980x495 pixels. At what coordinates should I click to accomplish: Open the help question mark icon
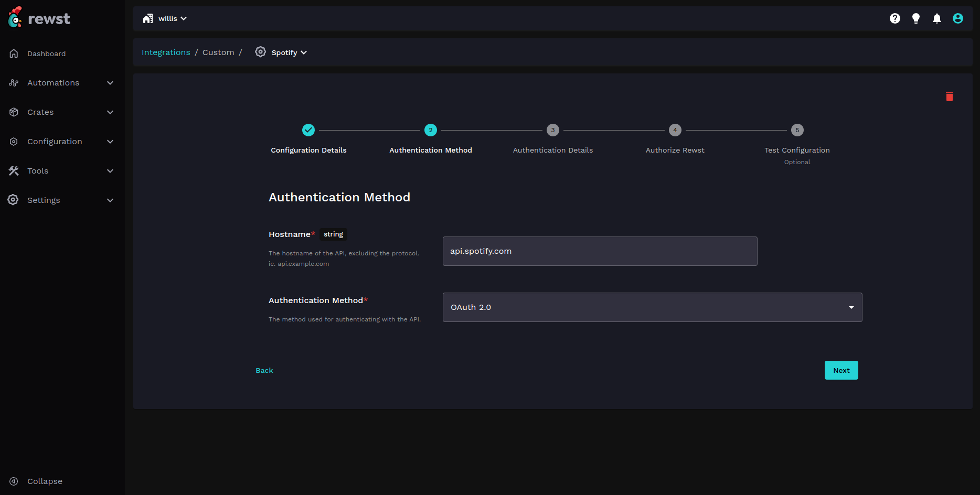[895, 18]
